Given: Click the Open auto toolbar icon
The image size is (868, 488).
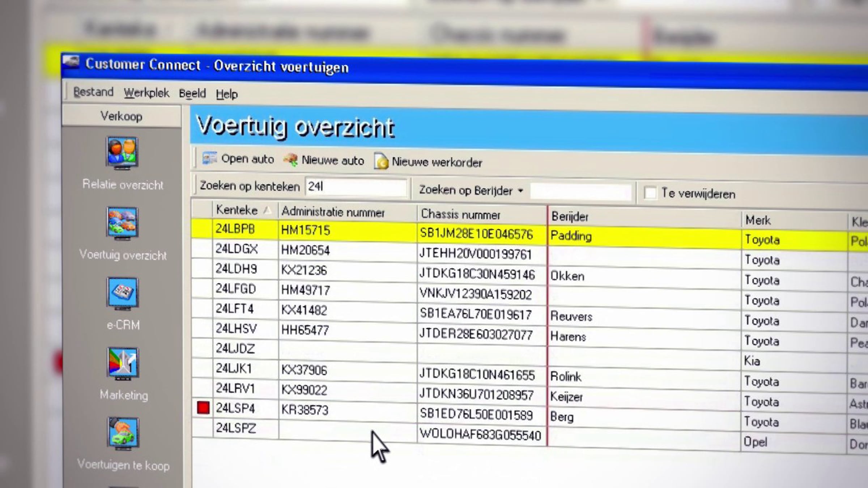Looking at the screenshot, I should pos(209,158).
